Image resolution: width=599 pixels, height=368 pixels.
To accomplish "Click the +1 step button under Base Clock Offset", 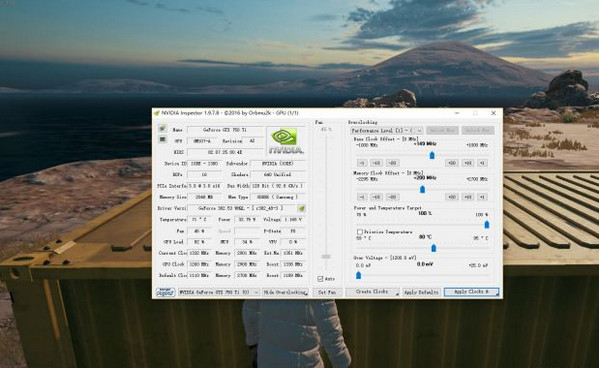I will click(482, 163).
